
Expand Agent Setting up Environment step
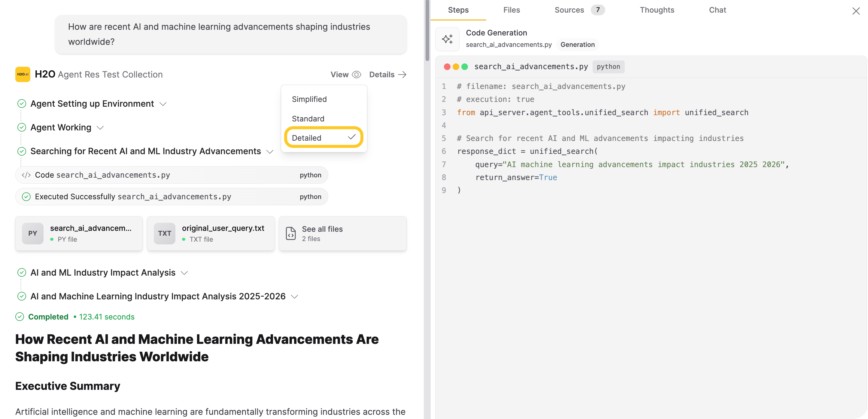tap(163, 104)
